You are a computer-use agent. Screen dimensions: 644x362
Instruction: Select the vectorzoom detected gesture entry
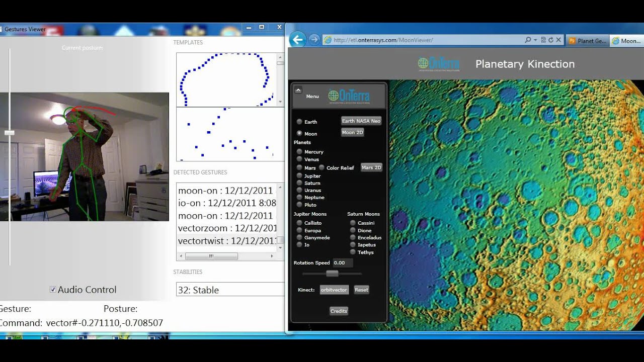(x=227, y=228)
